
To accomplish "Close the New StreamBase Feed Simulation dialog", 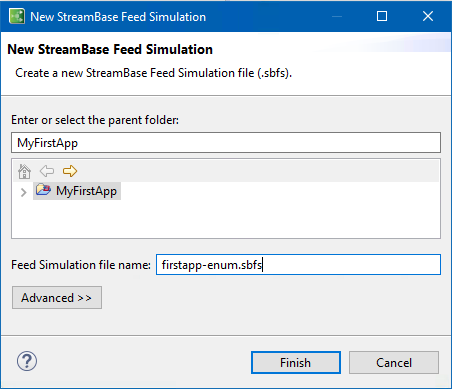I will click(428, 16).
